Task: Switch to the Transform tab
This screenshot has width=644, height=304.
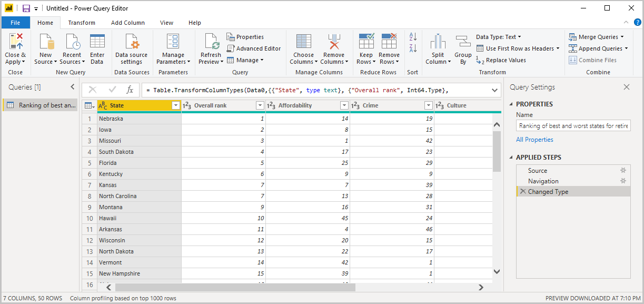Action: [x=82, y=23]
